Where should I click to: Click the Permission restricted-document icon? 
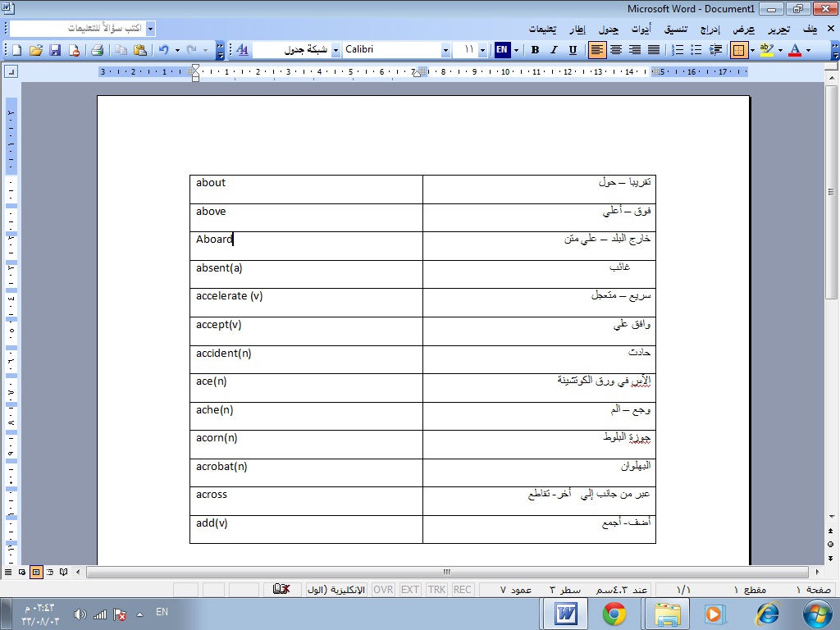(74, 50)
